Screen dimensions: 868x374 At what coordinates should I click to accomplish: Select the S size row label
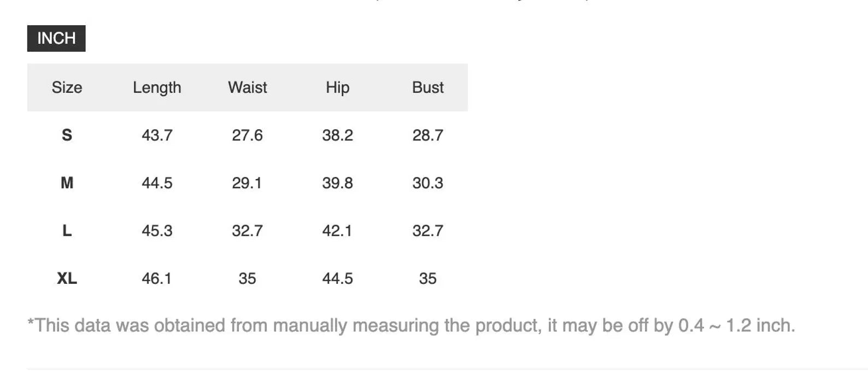tap(67, 135)
